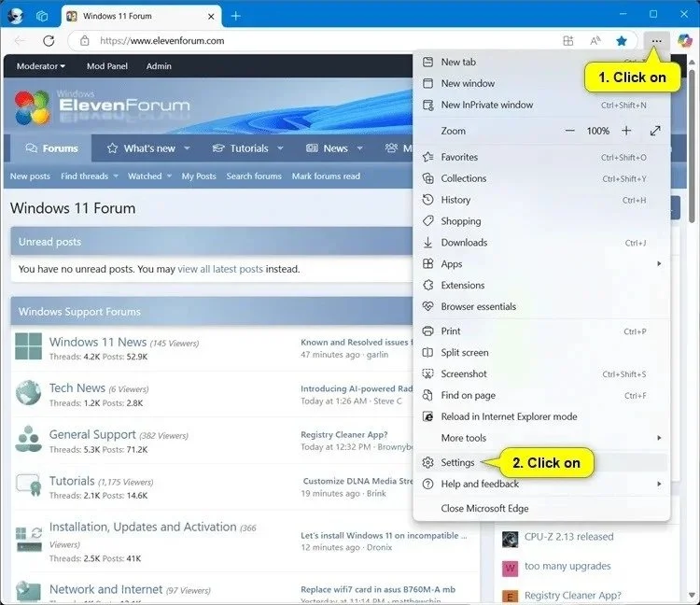Open the Workspaces icon in title bar
Viewport: 700px width, 605px height.
coord(42,16)
